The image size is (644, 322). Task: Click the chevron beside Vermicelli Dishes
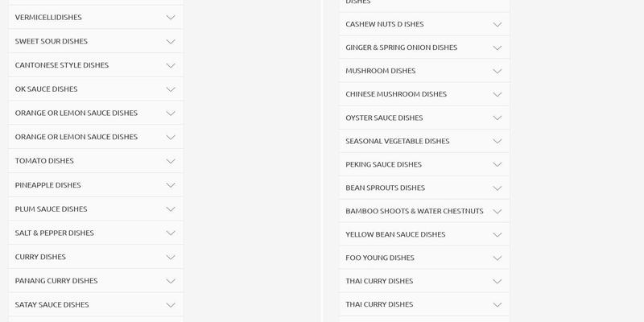pos(171,17)
